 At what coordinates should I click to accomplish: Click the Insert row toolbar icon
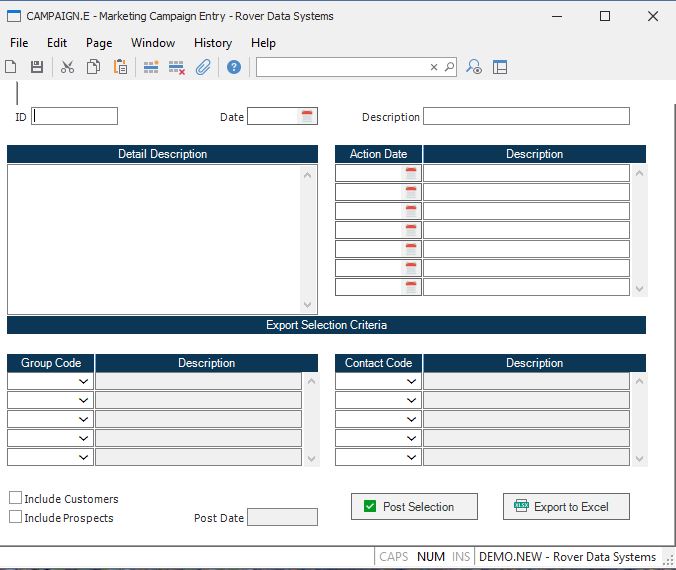click(x=151, y=67)
